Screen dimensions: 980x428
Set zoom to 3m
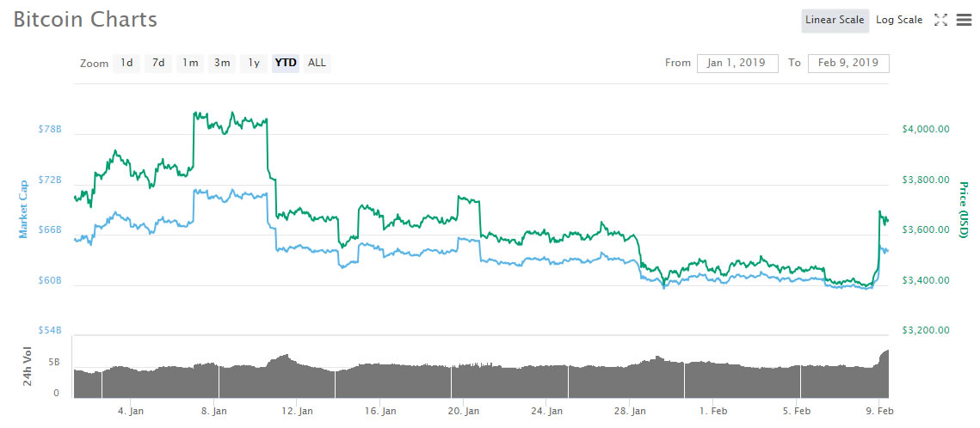click(222, 63)
